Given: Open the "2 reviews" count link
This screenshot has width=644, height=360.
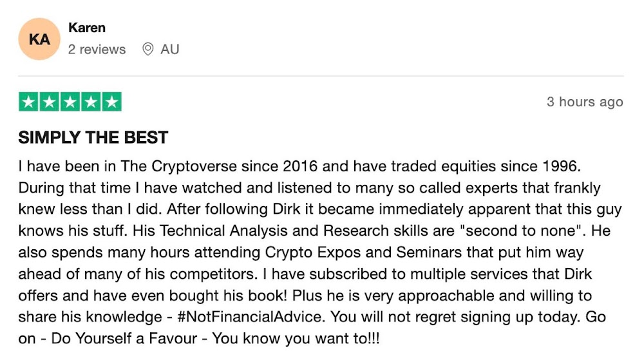Looking at the screenshot, I should pos(97,50).
